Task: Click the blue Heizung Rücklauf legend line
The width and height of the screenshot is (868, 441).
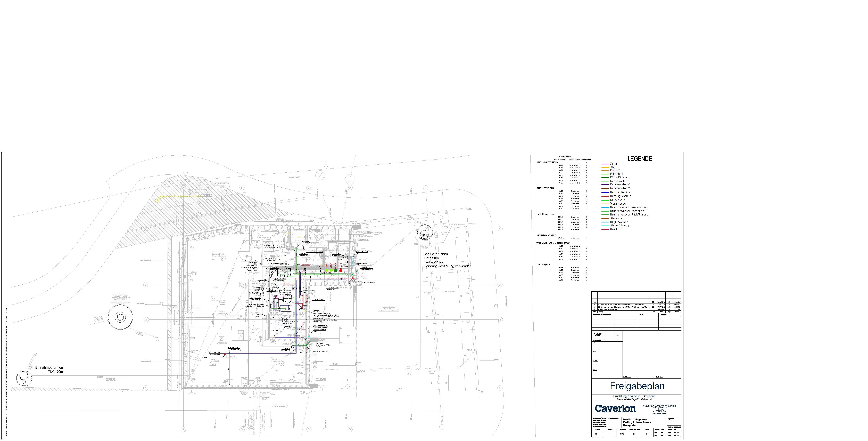Action: coord(605,192)
